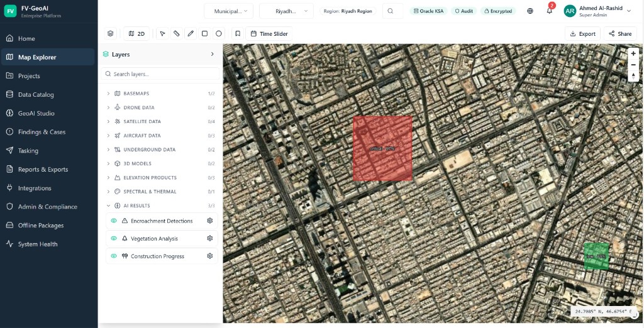Open Encroachment Detections layer settings gear
Viewport: 644px width, 328px height.
[x=210, y=221]
